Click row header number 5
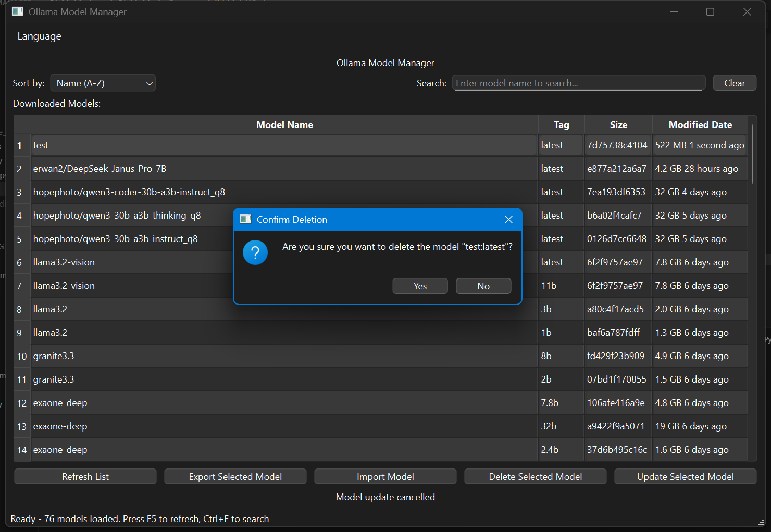The width and height of the screenshot is (771, 532). click(x=22, y=239)
